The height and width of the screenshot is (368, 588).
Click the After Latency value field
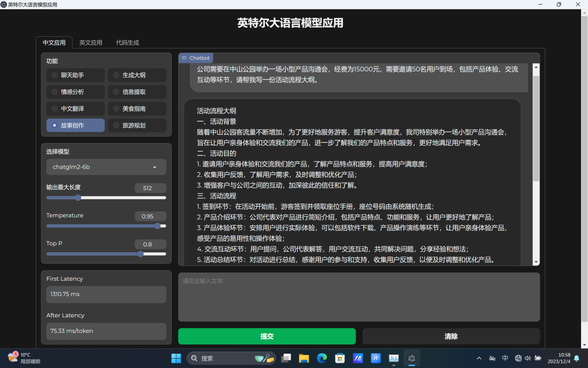coord(106,331)
